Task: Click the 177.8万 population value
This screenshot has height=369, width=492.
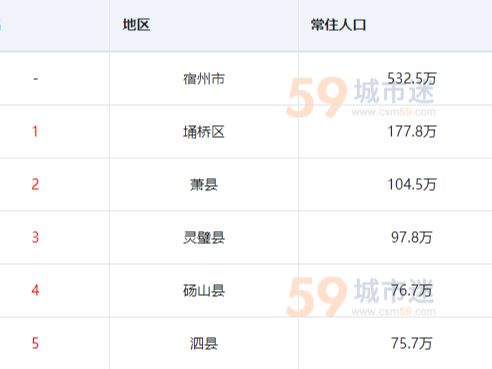Action: pyautogui.click(x=412, y=132)
